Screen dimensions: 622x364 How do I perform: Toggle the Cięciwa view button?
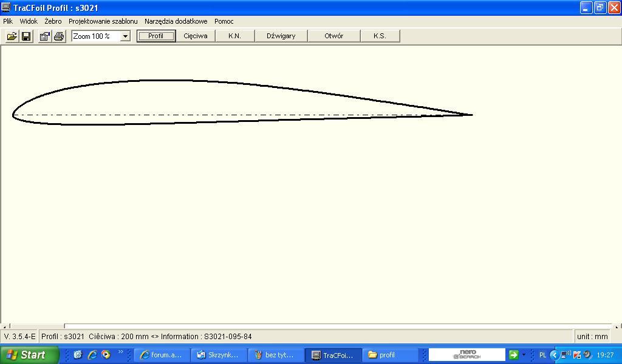[x=196, y=36]
